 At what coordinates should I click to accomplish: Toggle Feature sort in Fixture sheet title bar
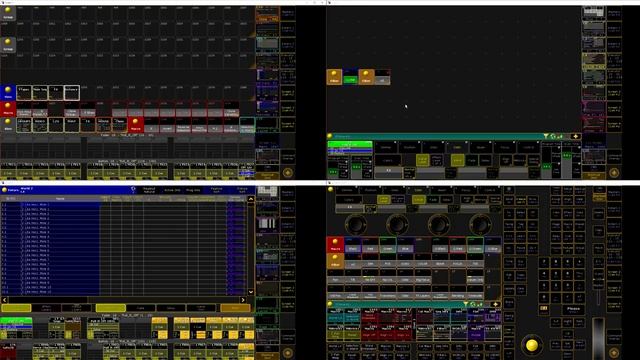216,190
